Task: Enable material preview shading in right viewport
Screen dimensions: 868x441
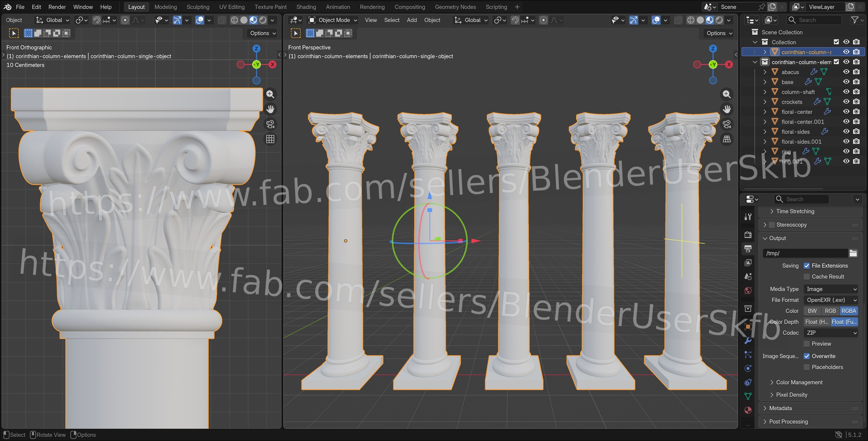Action: pos(710,20)
